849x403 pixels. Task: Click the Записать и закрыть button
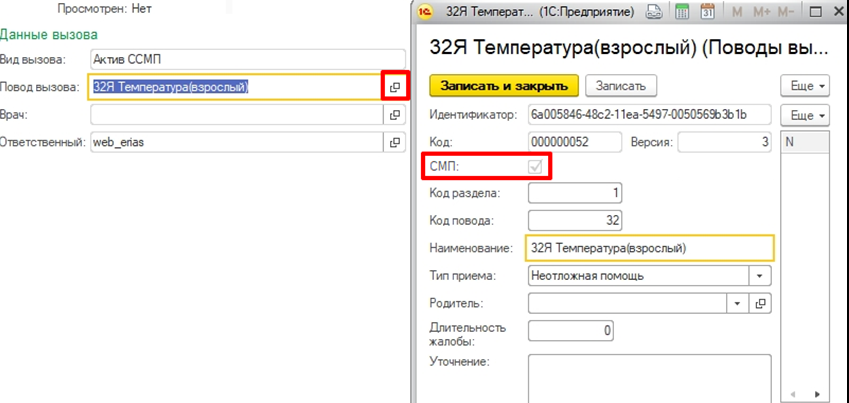click(503, 86)
